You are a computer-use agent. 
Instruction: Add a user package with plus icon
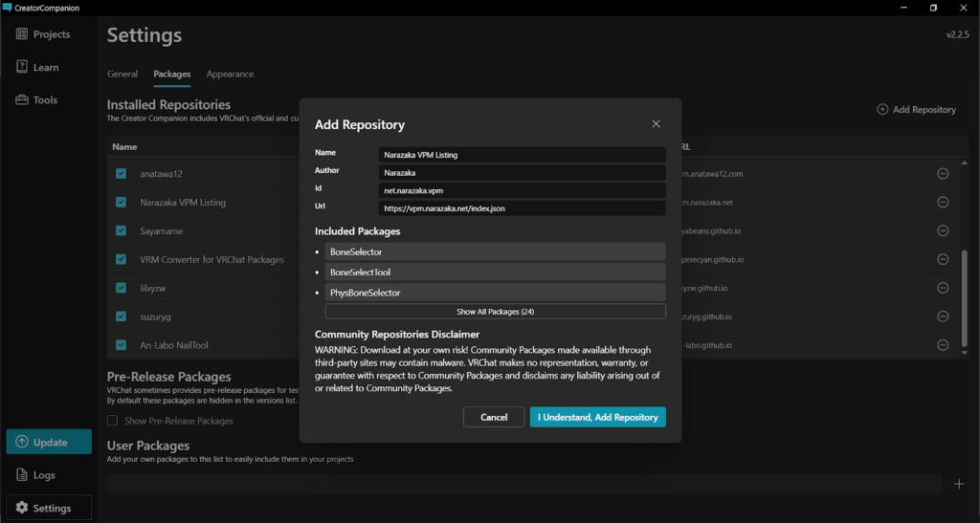point(959,484)
